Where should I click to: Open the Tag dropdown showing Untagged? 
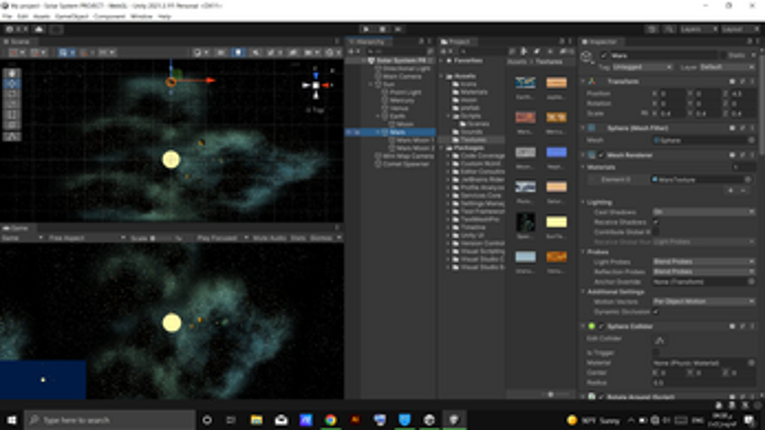pyautogui.click(x=641, y=67)
